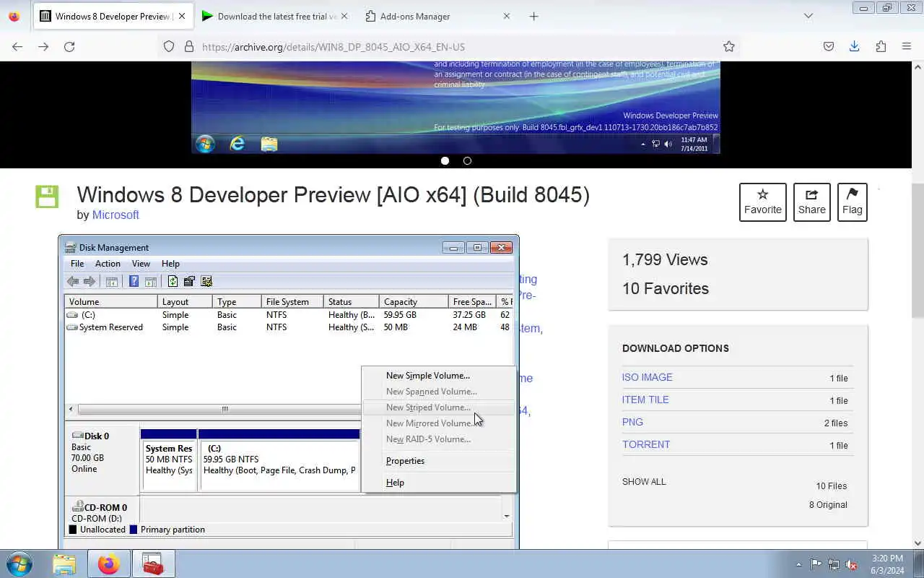The height and width of the screenshot is (578, 924).
Task: Select the first carousel image dot
Action: click(x=445, y=160)
